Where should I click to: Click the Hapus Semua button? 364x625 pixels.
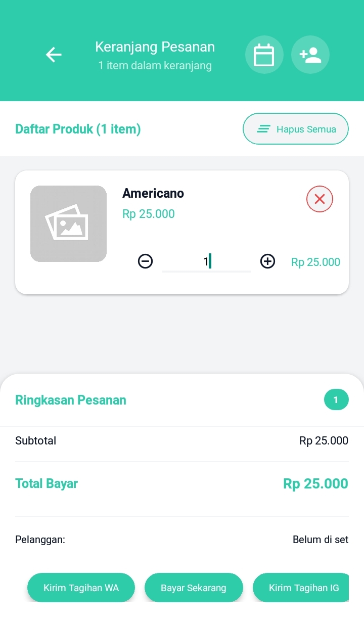(296, 129)
